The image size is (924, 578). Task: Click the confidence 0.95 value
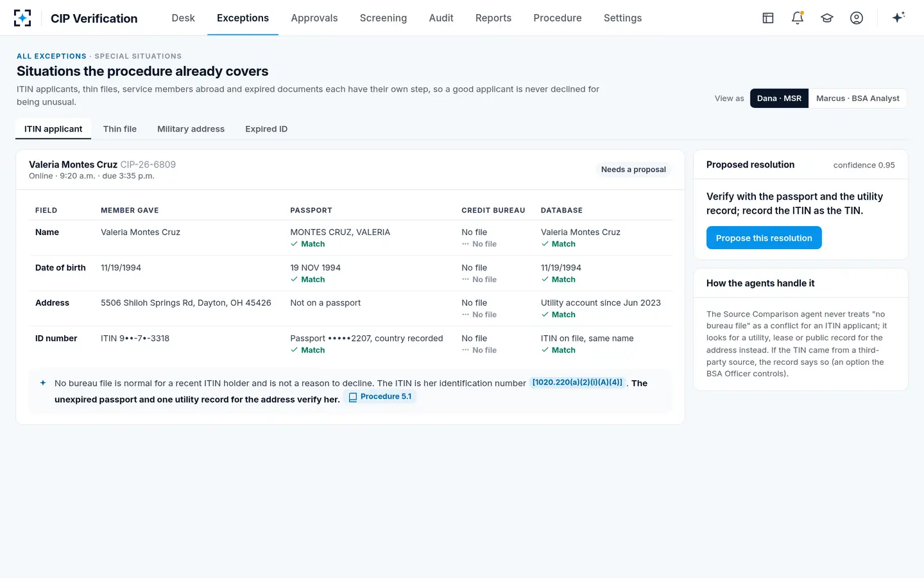click(864, 165)
